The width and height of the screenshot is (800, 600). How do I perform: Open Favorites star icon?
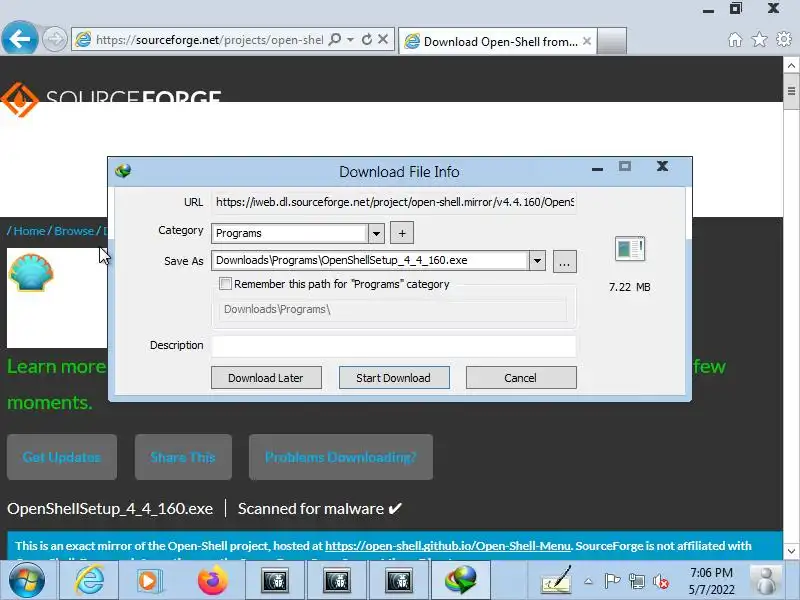point(759,39)
